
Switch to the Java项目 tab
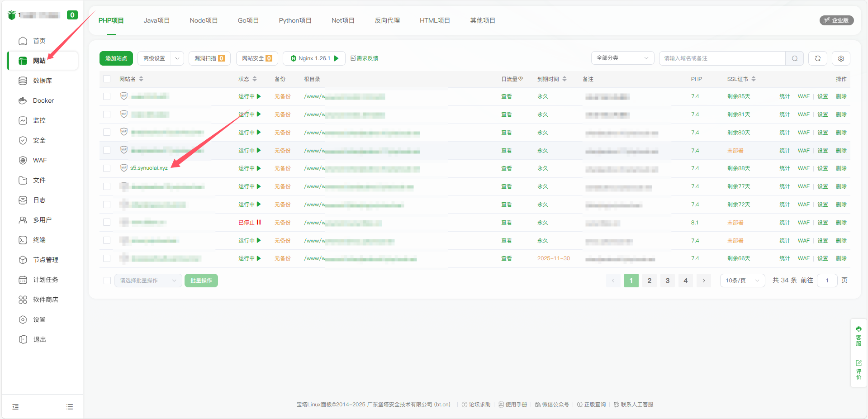click(157, 20)
